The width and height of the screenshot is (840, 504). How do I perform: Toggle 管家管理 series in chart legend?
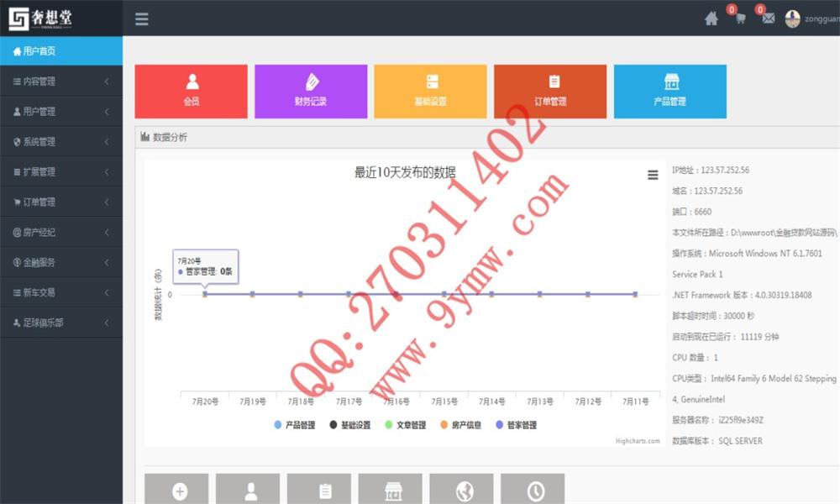[x=517, y=425]
